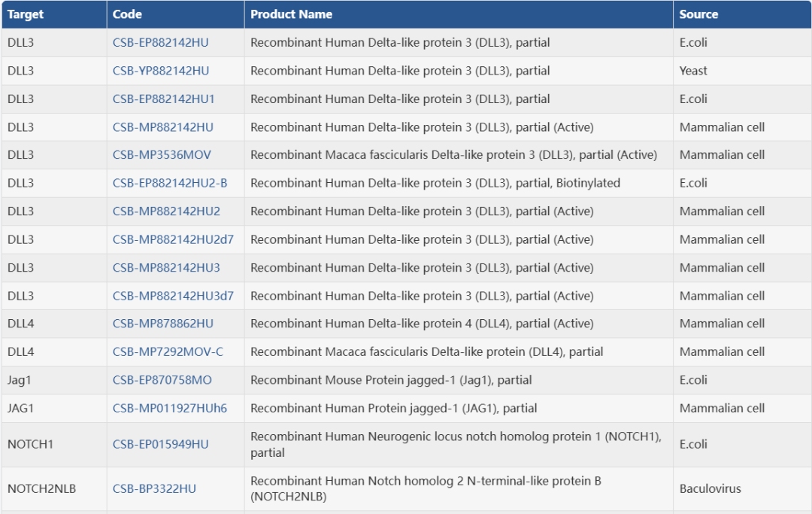Click the CSB-EP882142HU1 code link
Screen dimensions: 812x514
[x=164, y=99]
